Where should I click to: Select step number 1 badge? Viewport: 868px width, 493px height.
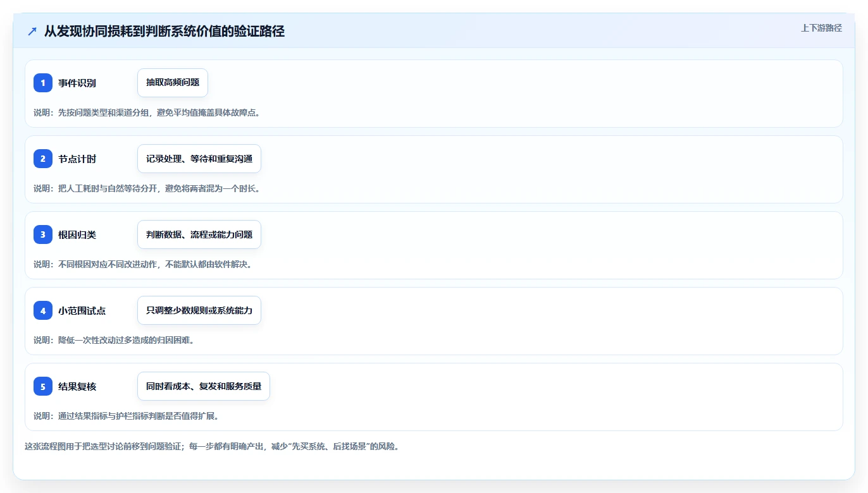click(x=43, y=83)
